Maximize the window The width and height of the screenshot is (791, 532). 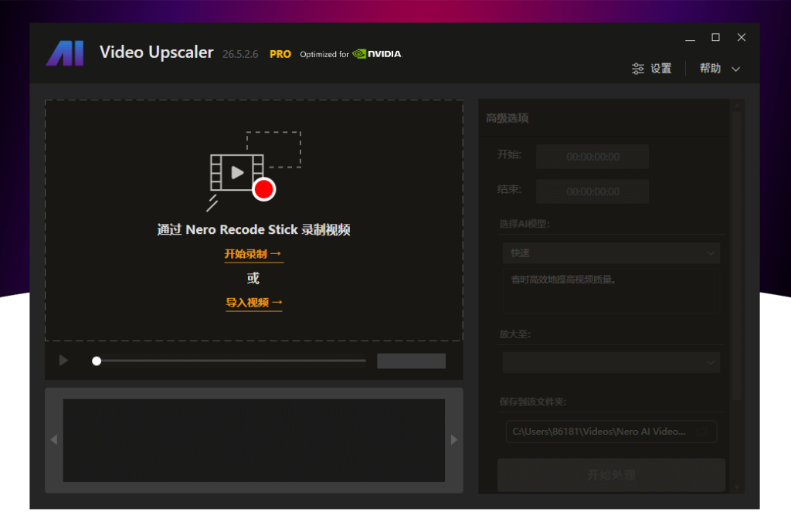[x=715, y=37]
